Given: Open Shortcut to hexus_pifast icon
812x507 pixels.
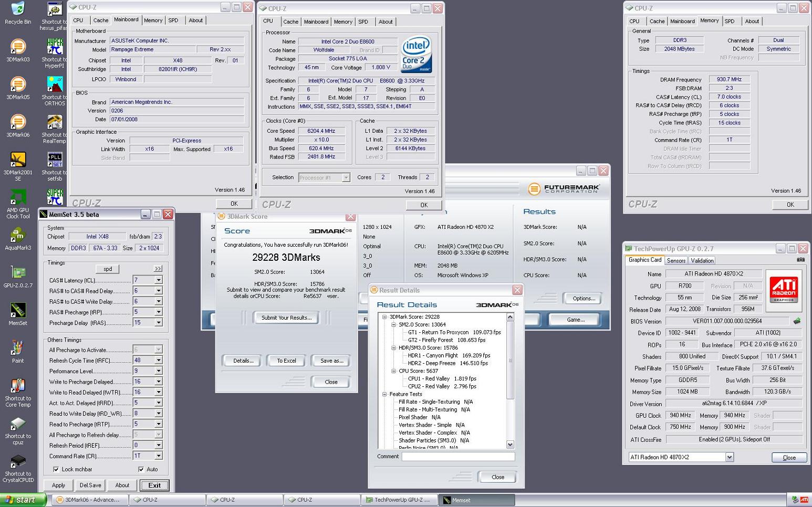Looking at the screenshot, I should pos(55,16).
